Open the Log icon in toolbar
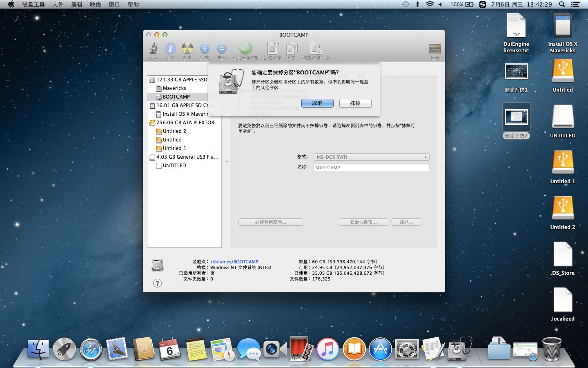Screen dimensions: 588x368 (x=434, y=49)
